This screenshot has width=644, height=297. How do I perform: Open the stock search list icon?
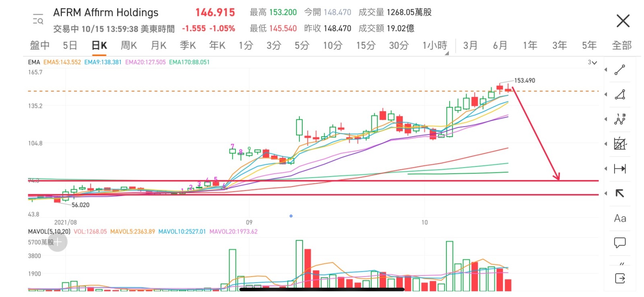click(38, 19)
